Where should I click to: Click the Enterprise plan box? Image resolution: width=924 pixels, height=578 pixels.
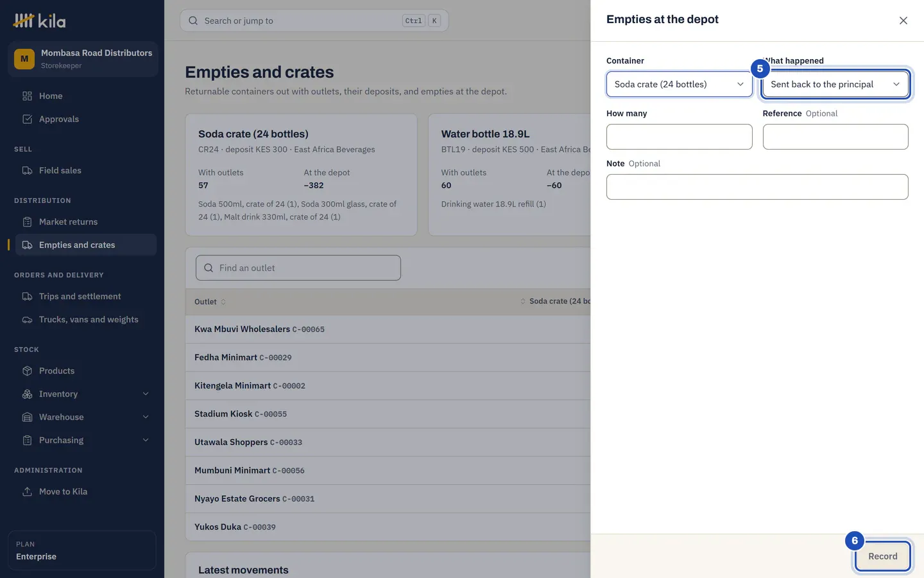coord(82,550)
